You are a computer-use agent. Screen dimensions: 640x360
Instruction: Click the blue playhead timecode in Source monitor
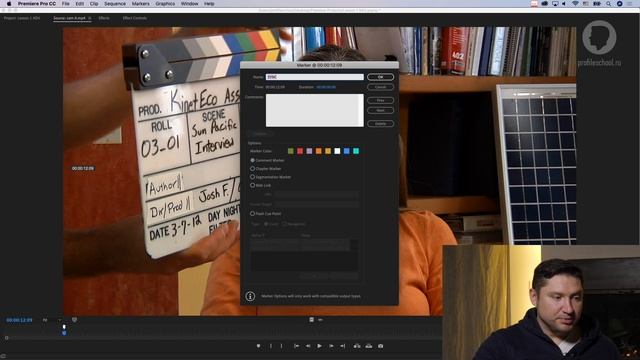(x=19, y=320)
